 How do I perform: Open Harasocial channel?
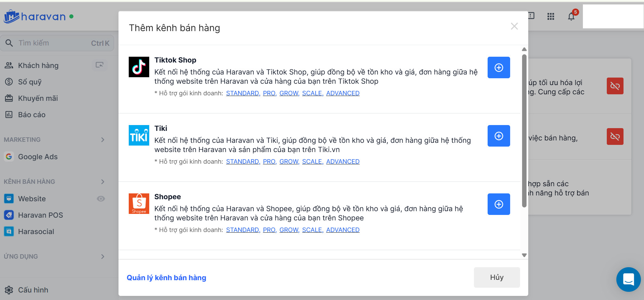36,231
